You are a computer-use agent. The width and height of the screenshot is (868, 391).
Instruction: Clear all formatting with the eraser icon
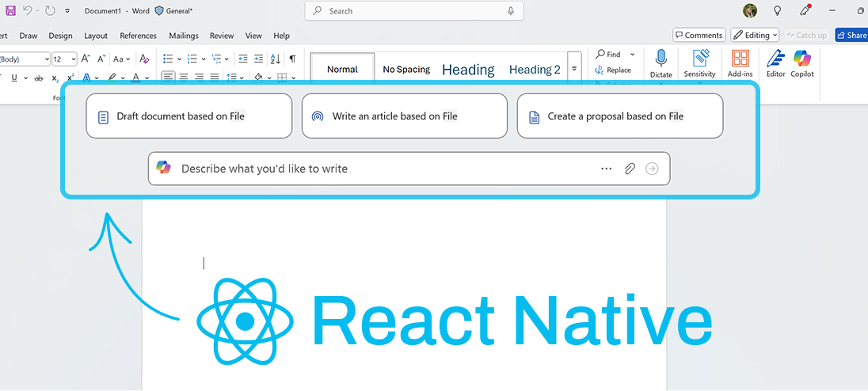(x=144, y=59)
